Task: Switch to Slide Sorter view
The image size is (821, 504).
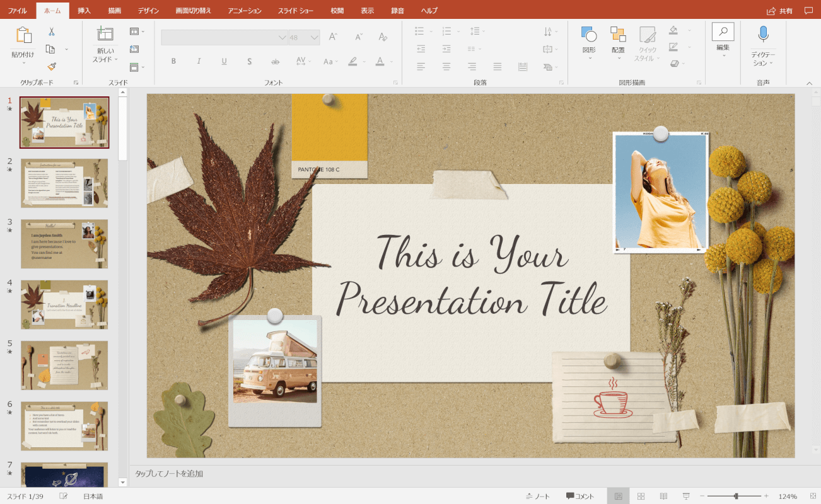Action: coord(641,496)
